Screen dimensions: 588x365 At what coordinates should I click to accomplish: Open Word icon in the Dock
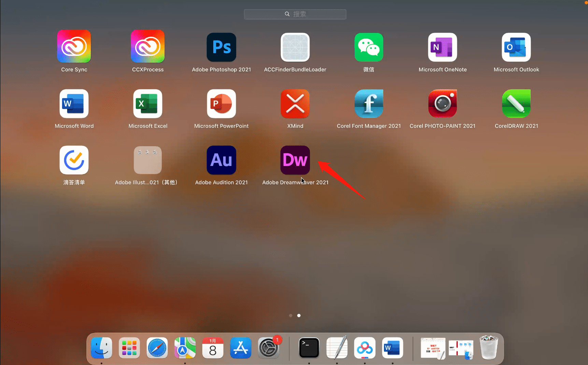tap(392, 348)
